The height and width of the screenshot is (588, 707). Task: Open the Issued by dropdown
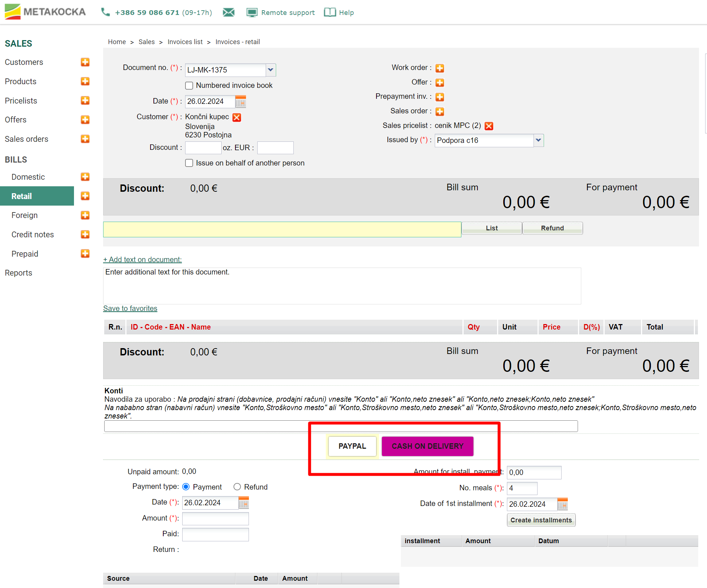(x=538, y=141)
